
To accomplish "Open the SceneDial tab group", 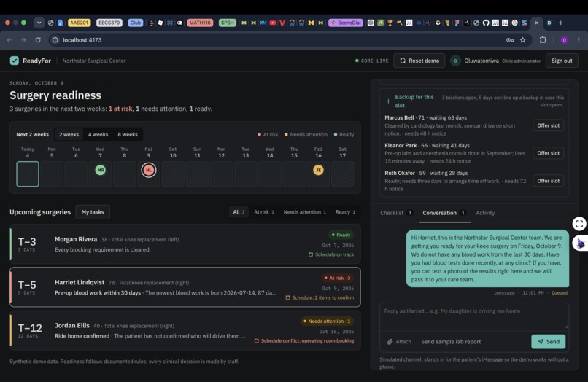I will 346,23.
